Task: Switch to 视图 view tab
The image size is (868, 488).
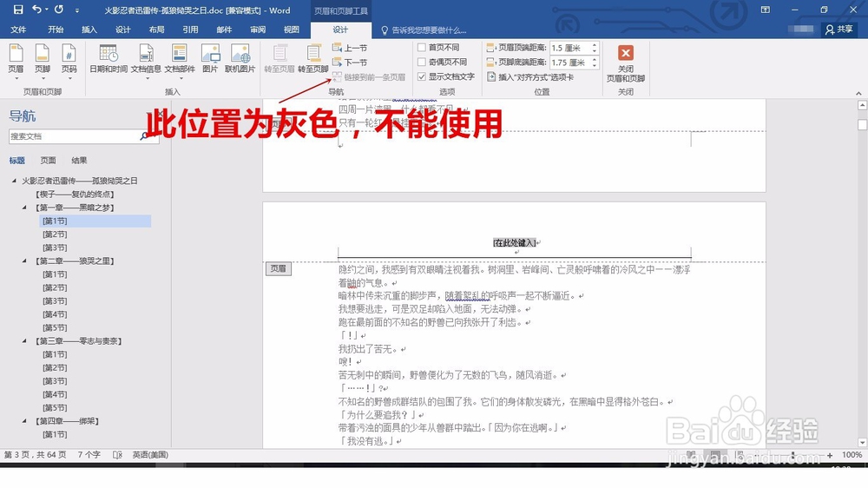Action: pyautogui.click(x=292, y=30)
